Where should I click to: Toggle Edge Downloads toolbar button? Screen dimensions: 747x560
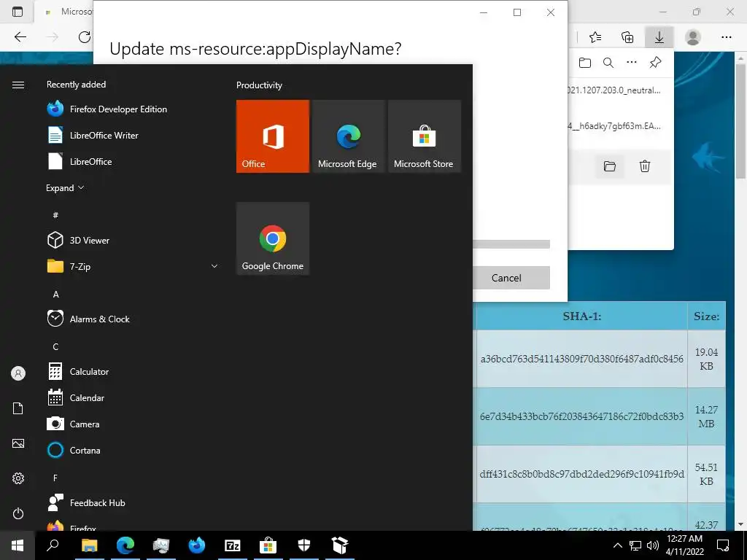(x=659, y=37)
